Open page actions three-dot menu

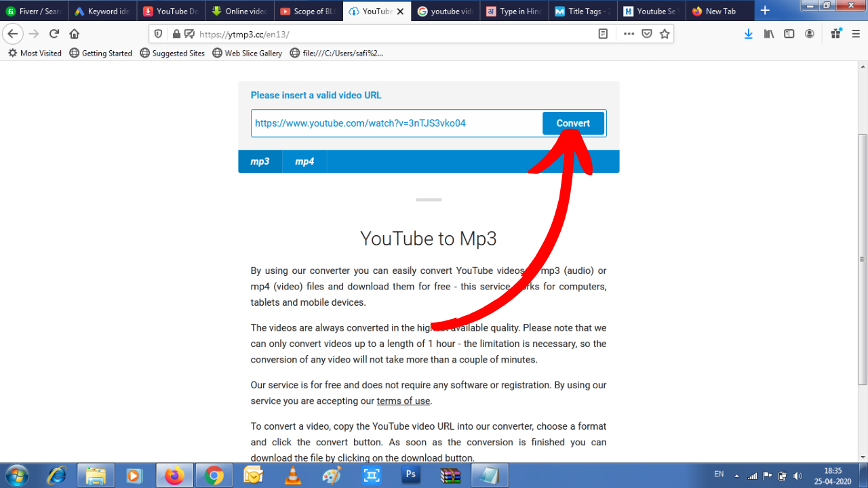point(629,34)
